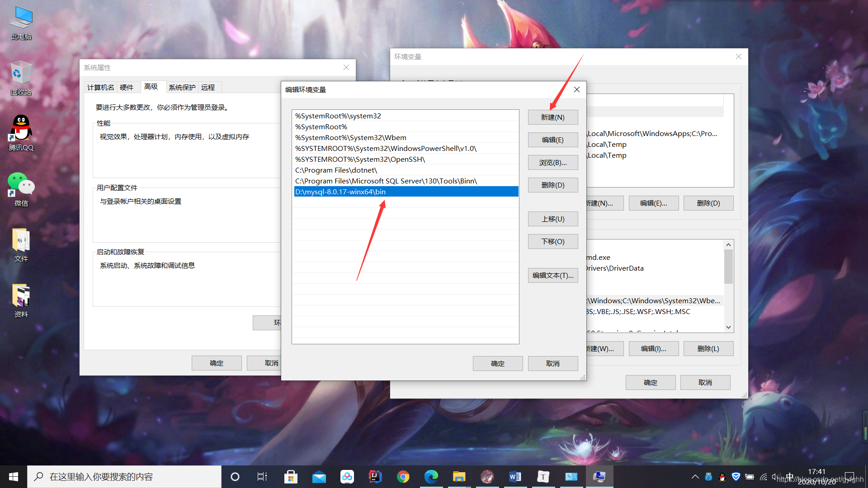Click system variables 删除(L) in 环境变量
Screen dimensions: 868x488
[708, 349]
